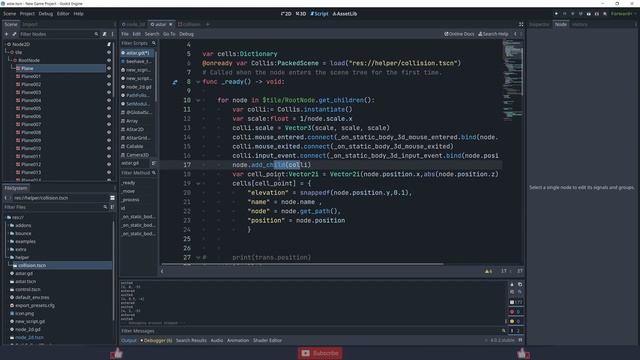
Task: Switch to the 2D workspace
Action: 286,14
